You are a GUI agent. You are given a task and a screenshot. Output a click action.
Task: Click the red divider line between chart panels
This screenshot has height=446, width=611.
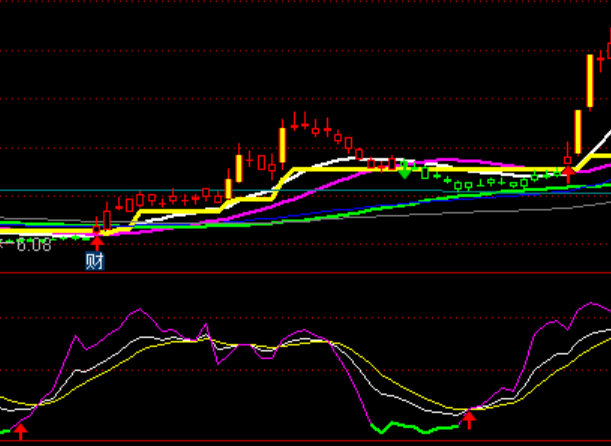tap(300, 273)
